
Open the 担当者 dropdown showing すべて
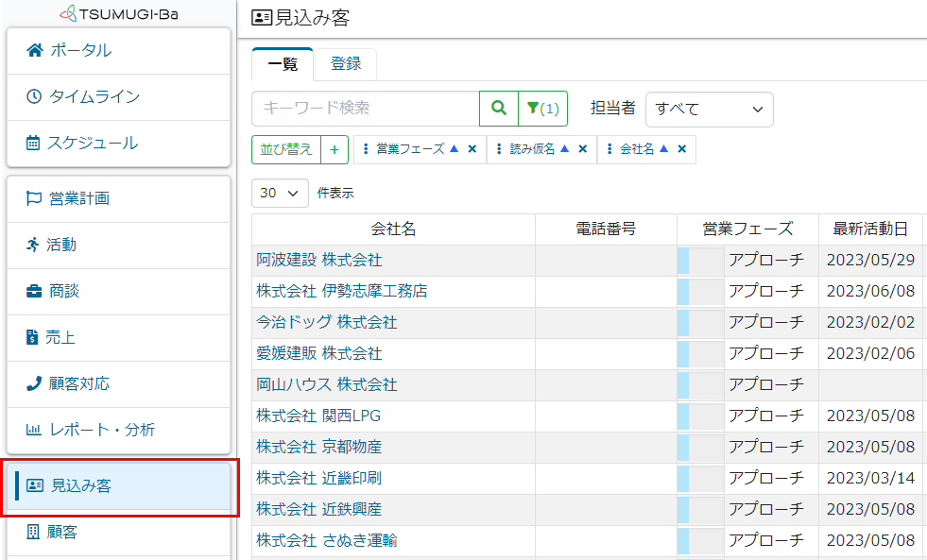tap(709, 110)
